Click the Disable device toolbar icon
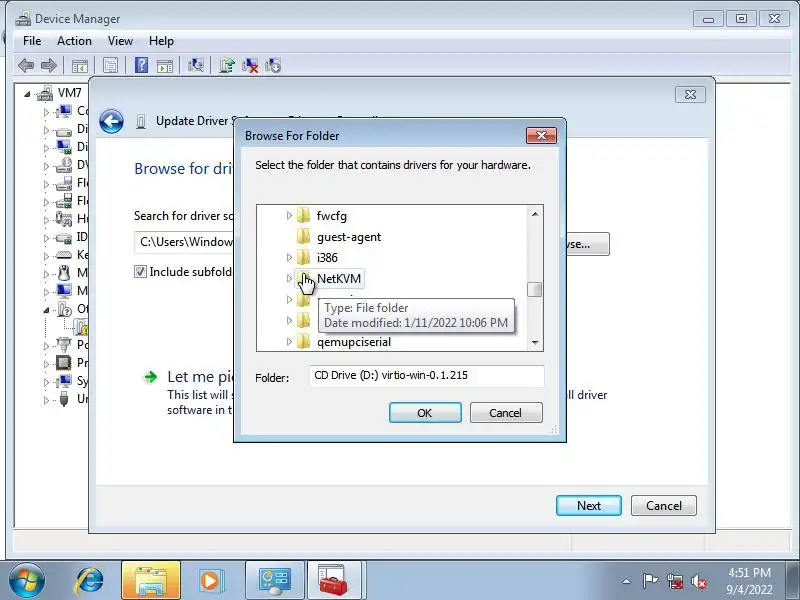The height and width of the screenshot is (600, 800). tap(273, 65)
